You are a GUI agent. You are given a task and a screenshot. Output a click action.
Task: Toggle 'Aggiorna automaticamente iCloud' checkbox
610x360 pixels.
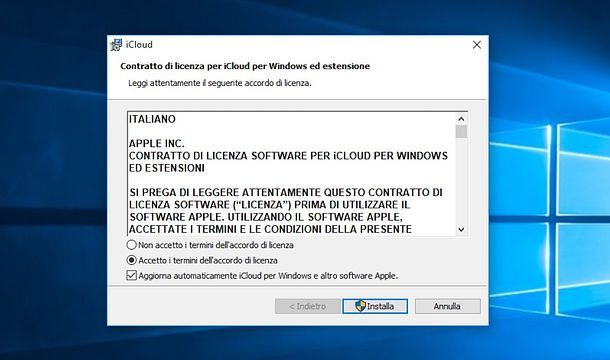click(131, 276)
